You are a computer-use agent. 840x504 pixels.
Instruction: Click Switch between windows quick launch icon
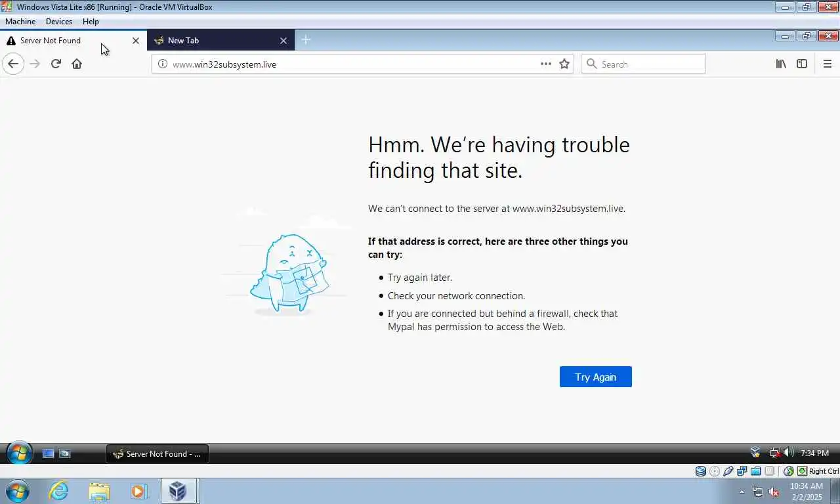click(64, 453)
